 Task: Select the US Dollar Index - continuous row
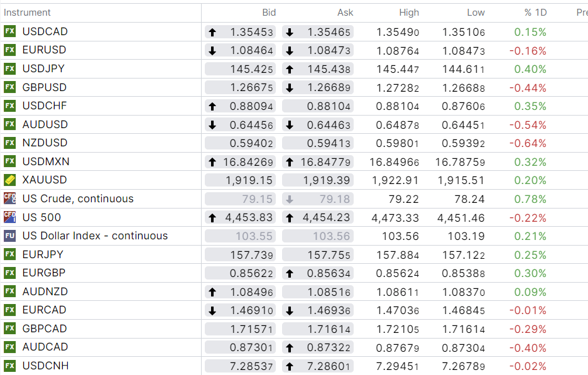point(95,236)
